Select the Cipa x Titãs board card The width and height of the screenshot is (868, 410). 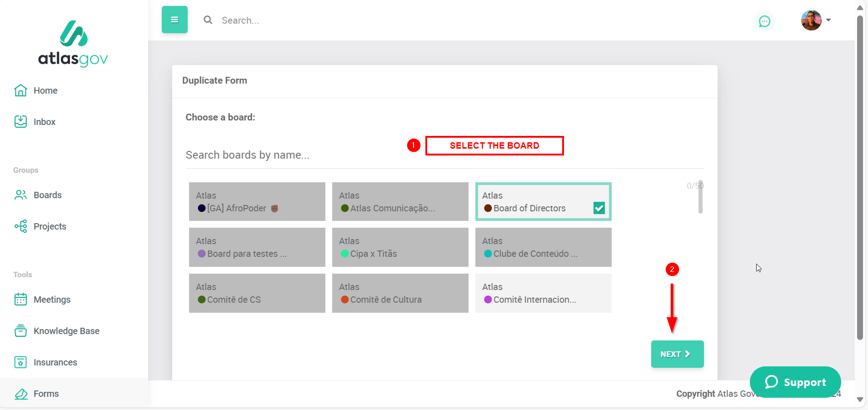pyautogui.click(x=400, y=247)
